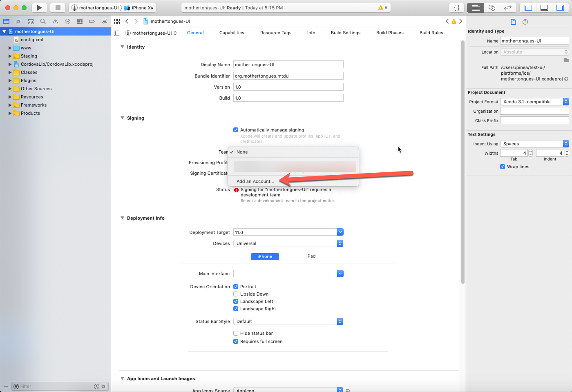Switch to the Capabilities tab

(232, 33)
